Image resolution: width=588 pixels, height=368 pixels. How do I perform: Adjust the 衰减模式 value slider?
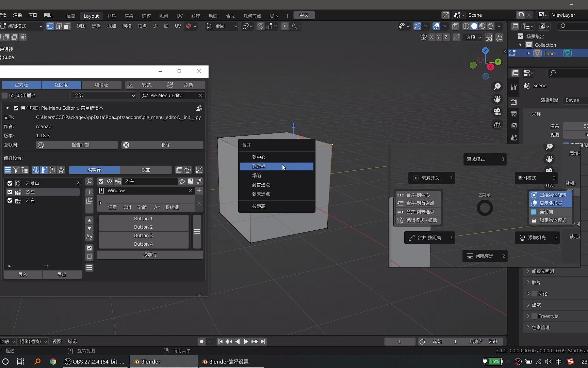tap(485, 159)
